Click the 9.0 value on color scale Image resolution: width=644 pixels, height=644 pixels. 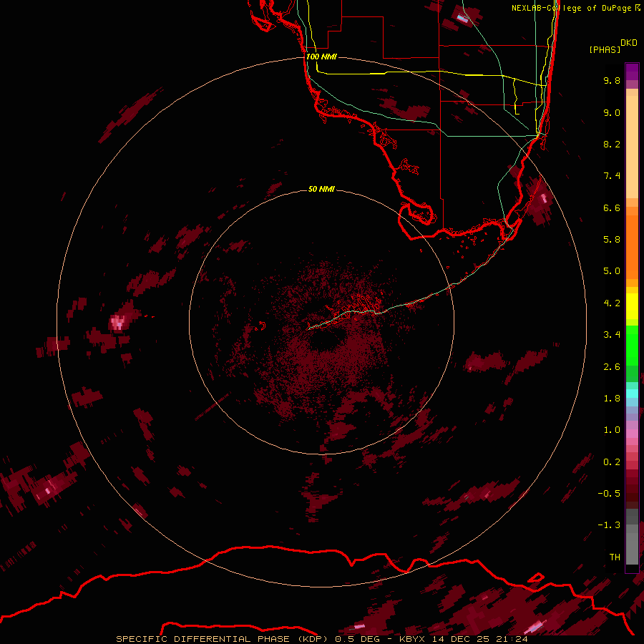coord(612,112)
